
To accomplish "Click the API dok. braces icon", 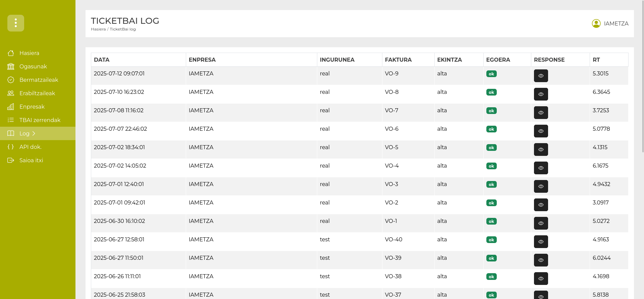I will [11, 147].
